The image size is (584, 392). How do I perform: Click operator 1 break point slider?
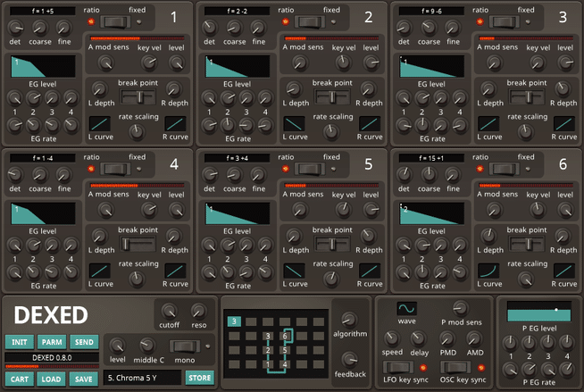click(138, 96)
